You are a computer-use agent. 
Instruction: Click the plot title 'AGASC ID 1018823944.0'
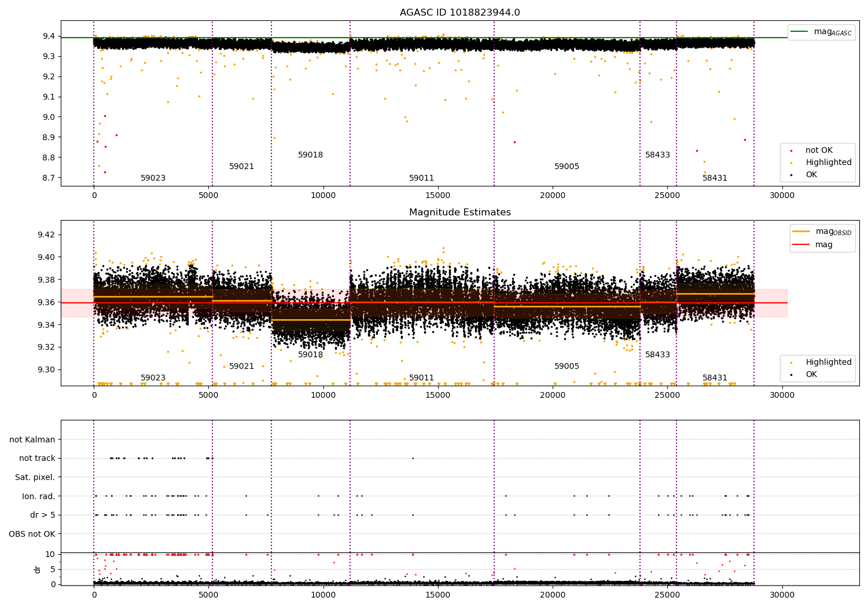[x=459, y=13]
